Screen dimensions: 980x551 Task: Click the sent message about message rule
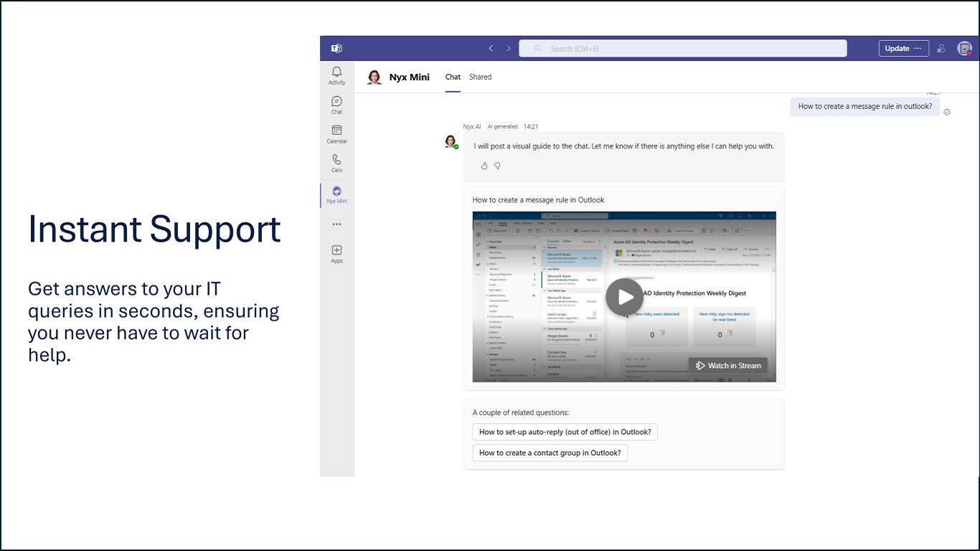click(865, 106)
